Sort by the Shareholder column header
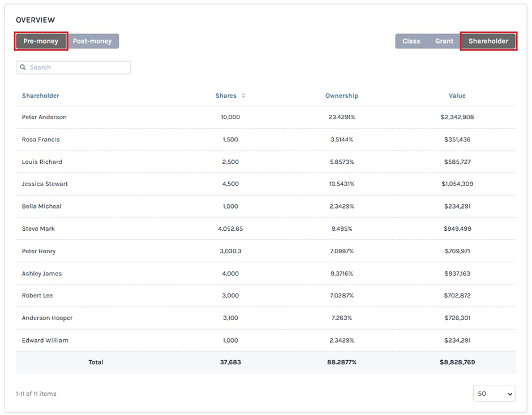532x415 pixels. coord(41,96)
